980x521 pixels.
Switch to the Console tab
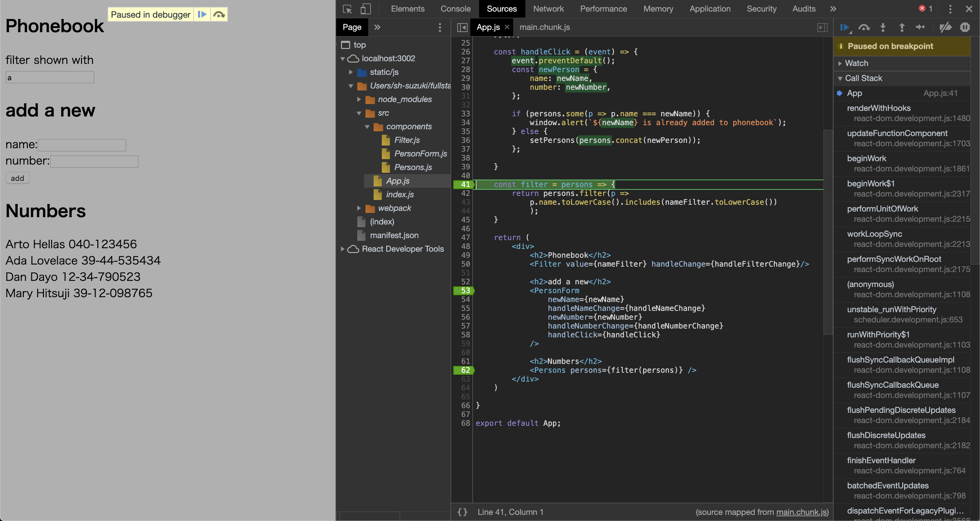click(455, 9)
